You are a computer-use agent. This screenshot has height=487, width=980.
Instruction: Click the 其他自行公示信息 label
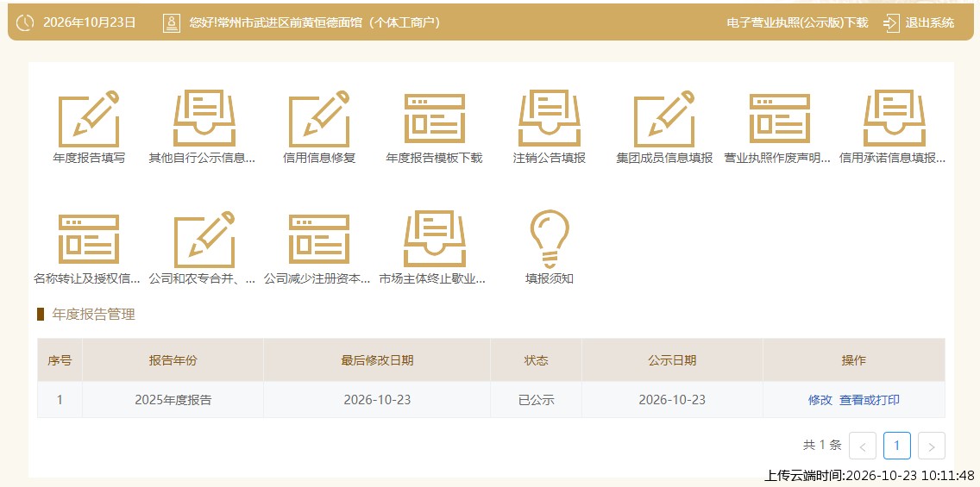click(202, 158)
